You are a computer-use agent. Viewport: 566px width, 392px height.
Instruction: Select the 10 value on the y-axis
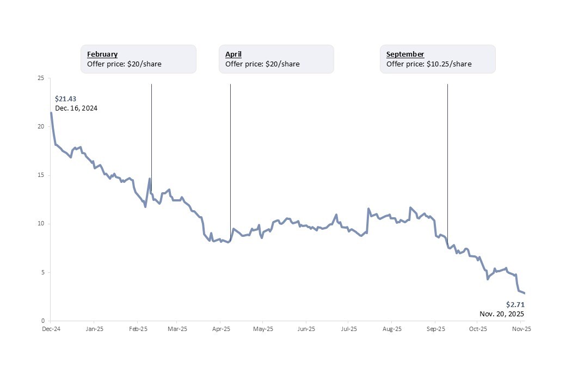pyautogui.click(x=41, y=224)
